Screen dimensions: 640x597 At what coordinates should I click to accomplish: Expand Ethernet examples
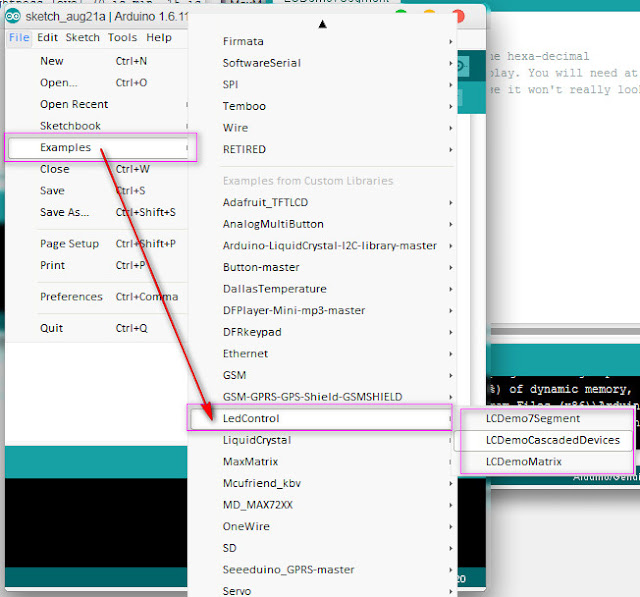pos(322,354)
